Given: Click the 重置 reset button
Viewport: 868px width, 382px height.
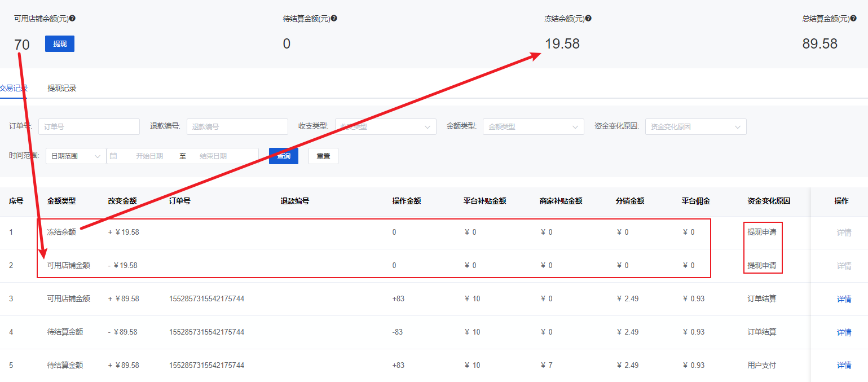Looking at the screenshot, I should (323, 156).
